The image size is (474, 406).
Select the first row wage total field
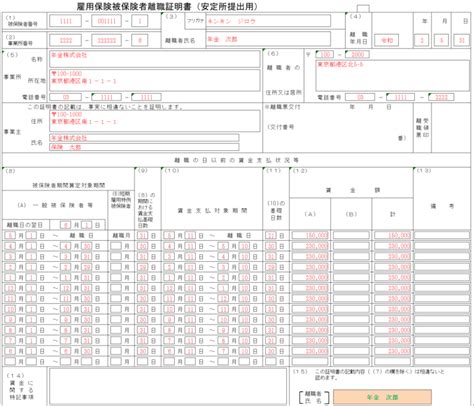[x=392, y=235]
